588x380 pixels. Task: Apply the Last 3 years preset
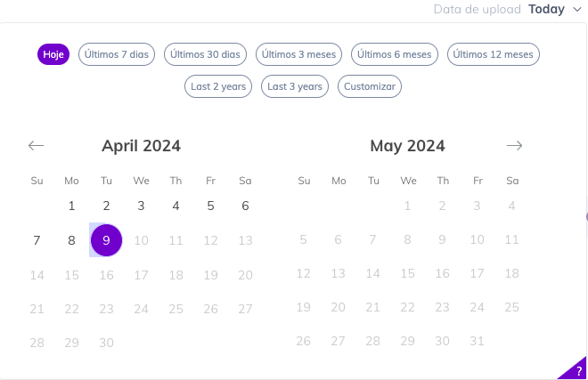pos(295,86)
